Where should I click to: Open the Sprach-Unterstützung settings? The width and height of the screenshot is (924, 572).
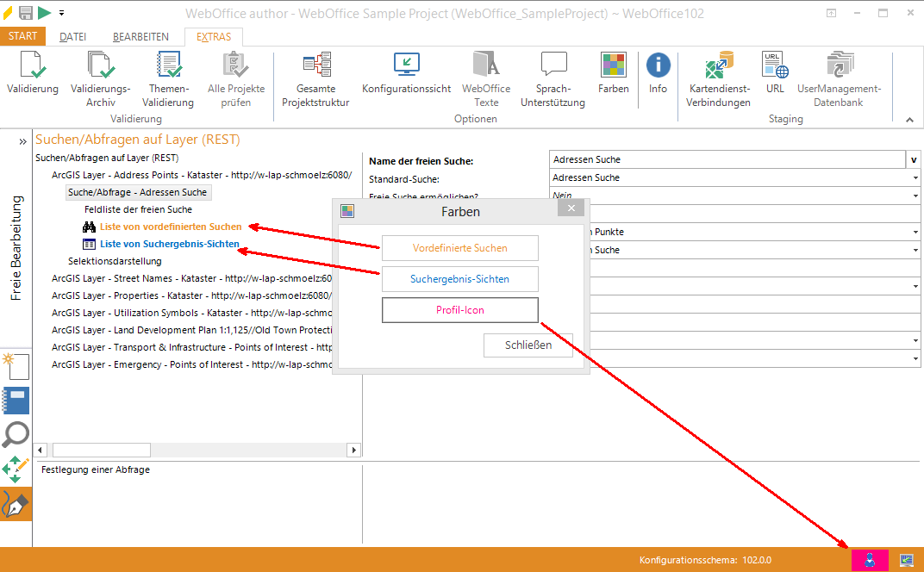553,67
